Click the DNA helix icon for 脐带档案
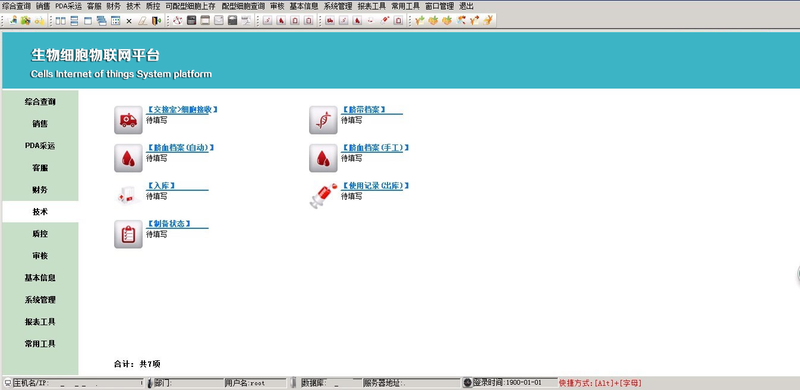This screenshot has width=800, height=390. [x=323, y=120]
